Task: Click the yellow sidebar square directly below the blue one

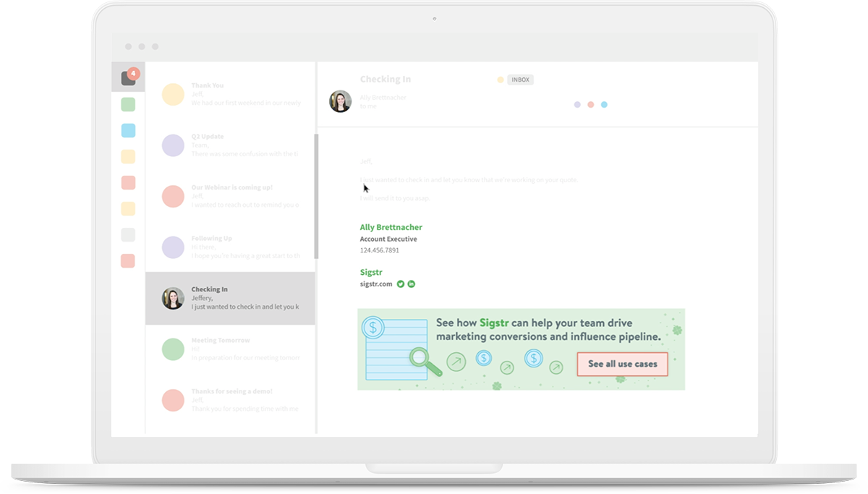Action: (x=128, y=157)
